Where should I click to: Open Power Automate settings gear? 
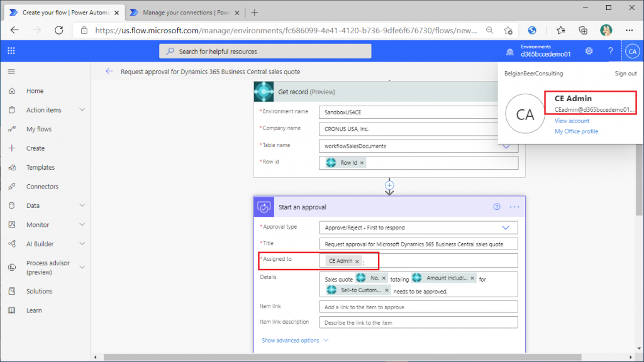click(x=589, y=51)
